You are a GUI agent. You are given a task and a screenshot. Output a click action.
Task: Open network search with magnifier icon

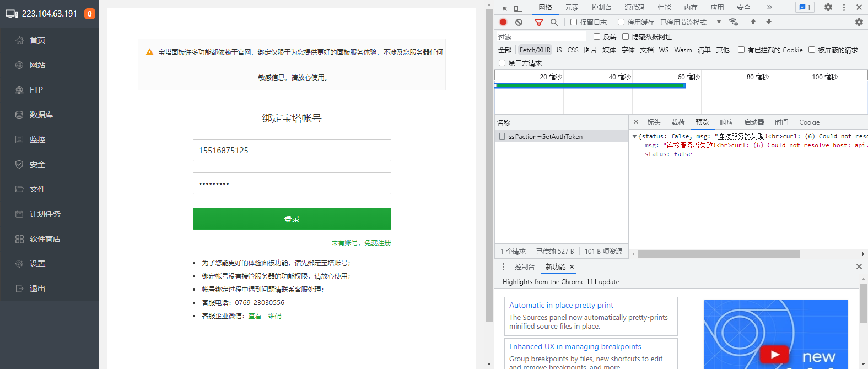pyautogui.click(x=554, y=22)
